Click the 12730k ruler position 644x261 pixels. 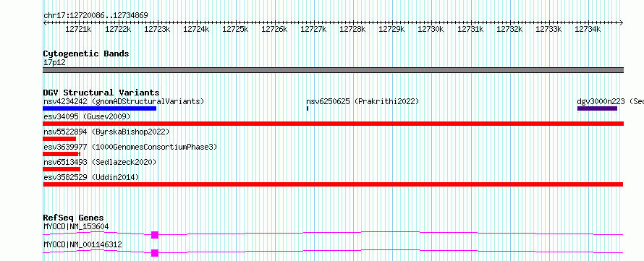[431, 29]
